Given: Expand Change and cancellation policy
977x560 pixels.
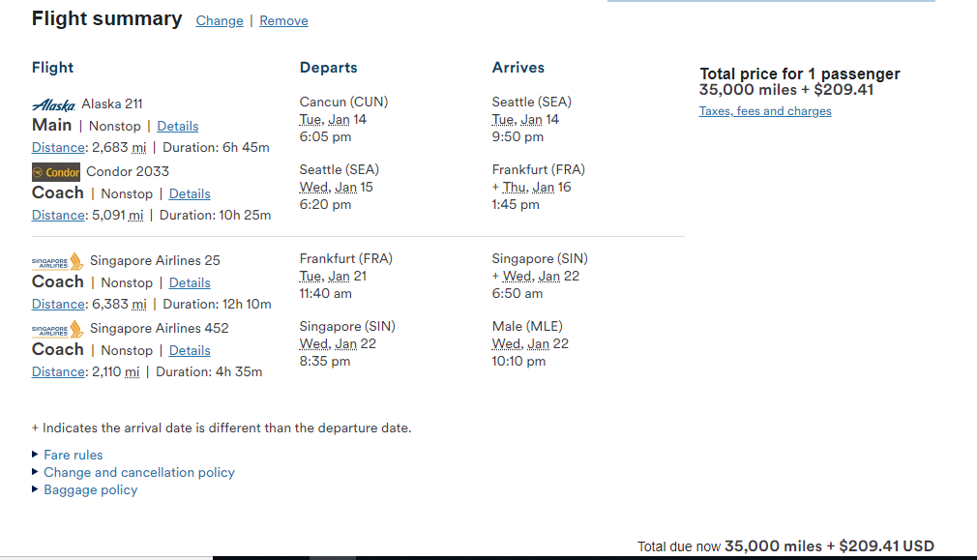Looking at the screenshot, I should click(x=138, y=472).
